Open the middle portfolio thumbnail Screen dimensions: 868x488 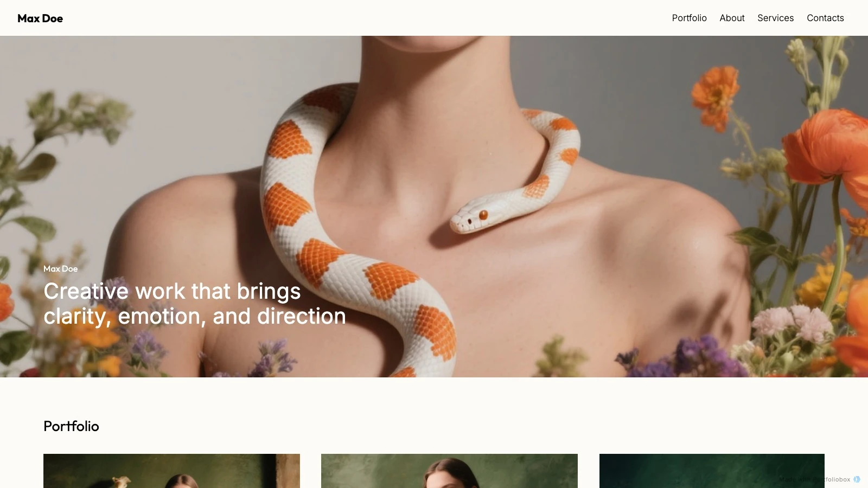point(449,471)
